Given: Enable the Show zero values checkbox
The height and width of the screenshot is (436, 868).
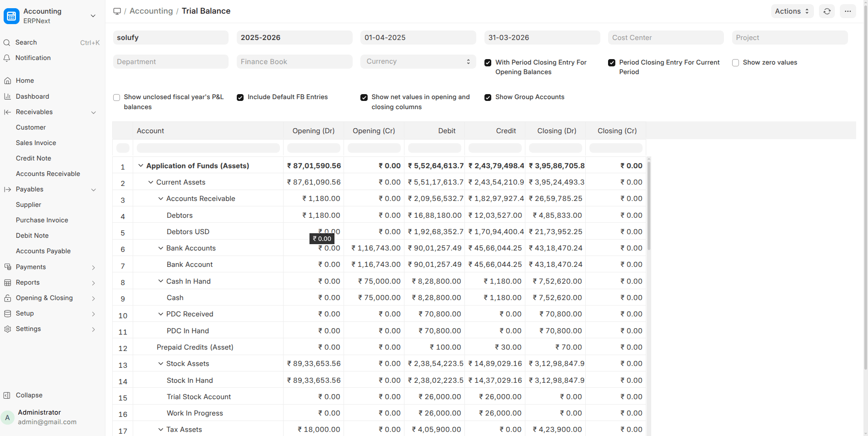Looking at the screenshot, I should (x=735, y=63).
